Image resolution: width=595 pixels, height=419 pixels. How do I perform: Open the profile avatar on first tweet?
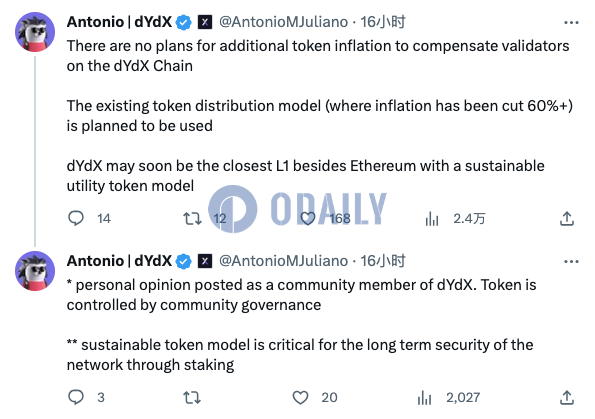tap(35, 32)
